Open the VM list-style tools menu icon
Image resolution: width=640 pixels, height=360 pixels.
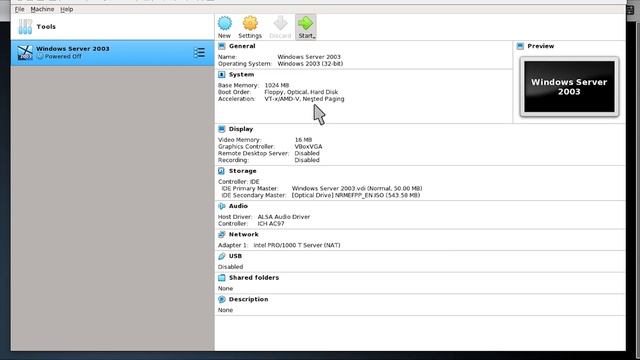pos(200,52)
